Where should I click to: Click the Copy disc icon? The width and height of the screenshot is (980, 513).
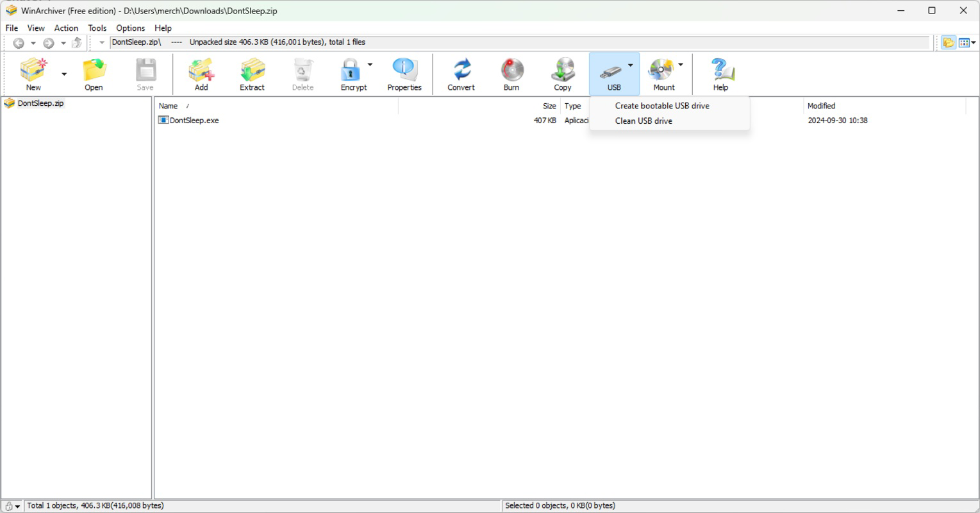[x=563, y=69]
